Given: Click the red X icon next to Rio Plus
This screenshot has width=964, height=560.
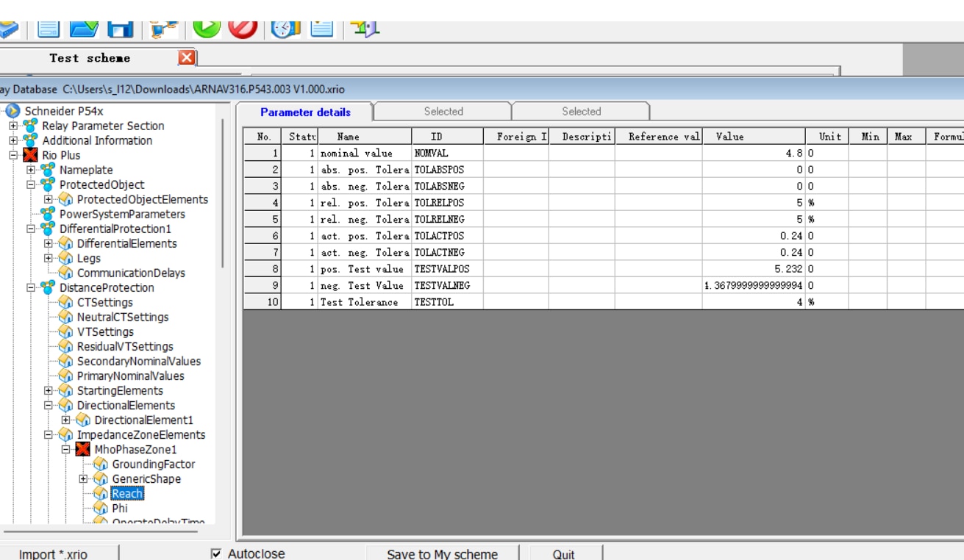Looking at the screenshot, I should pos(30,155).
